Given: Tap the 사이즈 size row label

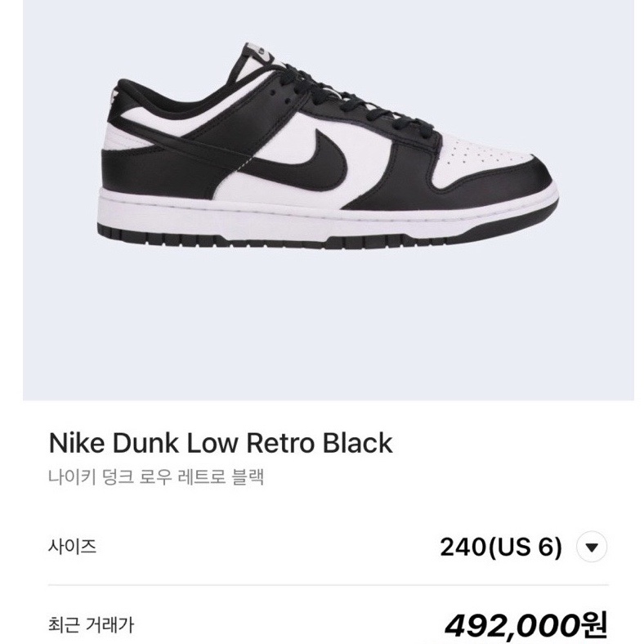Looking at the screenshot, I should coord(72,547).
